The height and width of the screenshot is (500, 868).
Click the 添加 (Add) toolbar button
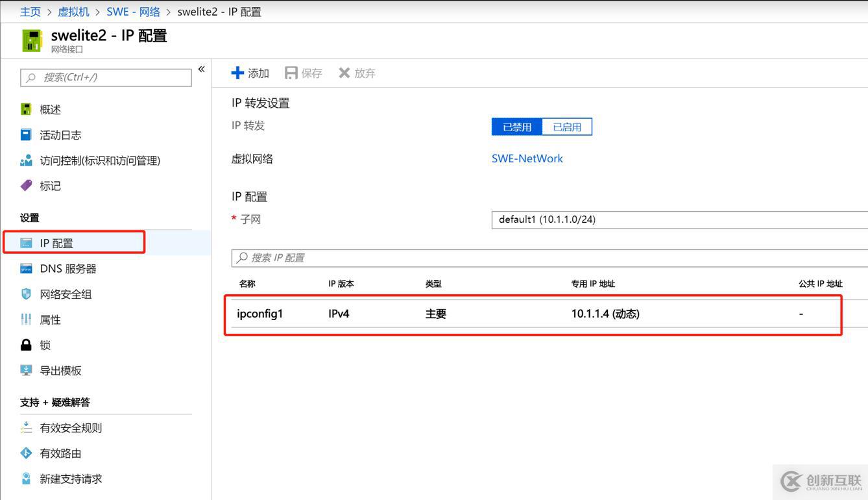point(250,73)
